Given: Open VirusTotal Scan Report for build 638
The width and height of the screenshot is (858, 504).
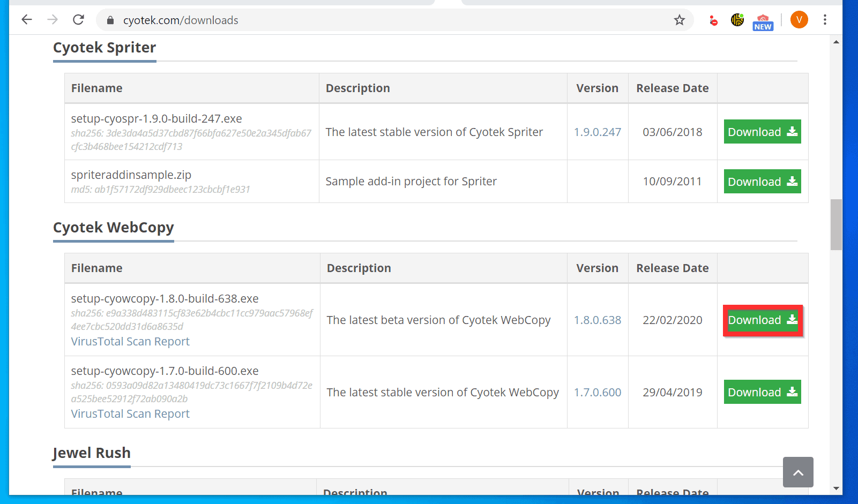Looking at the screenshot, I should (130, 342).
